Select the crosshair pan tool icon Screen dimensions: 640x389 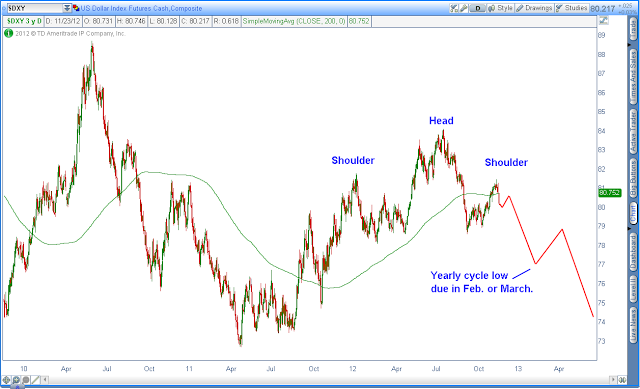pyautogui.click(x=7, y=380)
